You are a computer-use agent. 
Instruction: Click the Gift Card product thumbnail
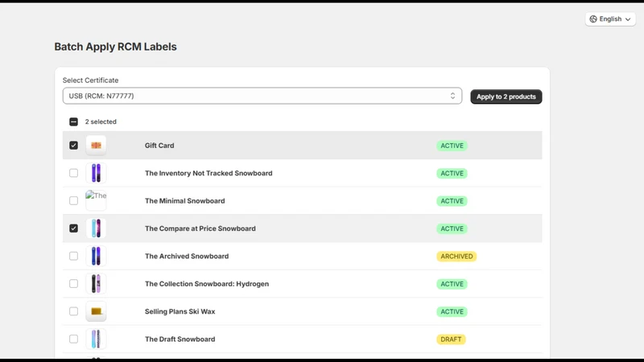click(x=96, y=146)
